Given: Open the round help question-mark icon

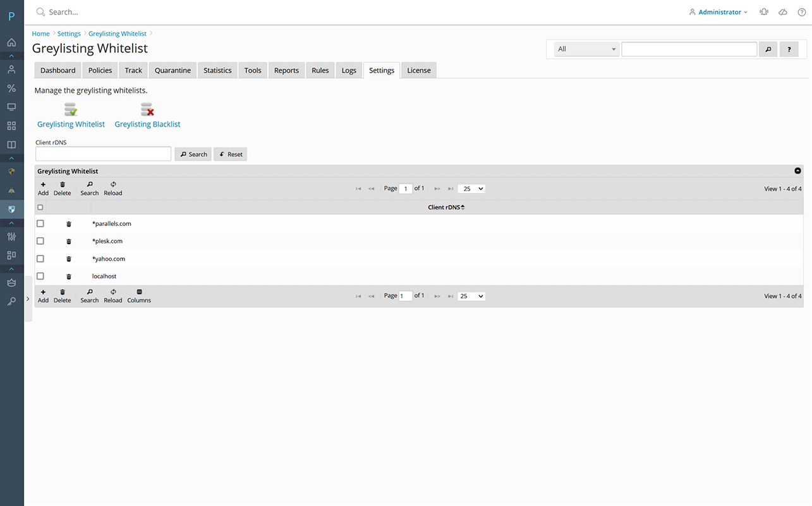Looking at the screenshot, I should point(801,12).
